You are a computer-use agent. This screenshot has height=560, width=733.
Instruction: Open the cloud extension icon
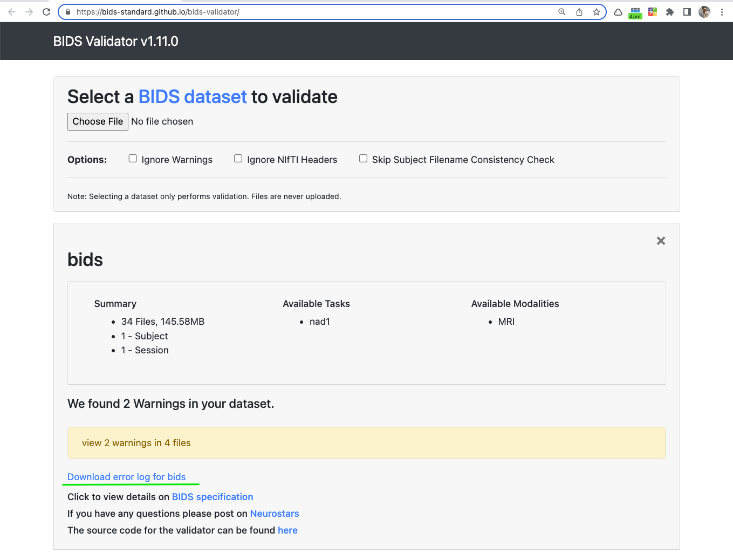[x=618, y=12]
